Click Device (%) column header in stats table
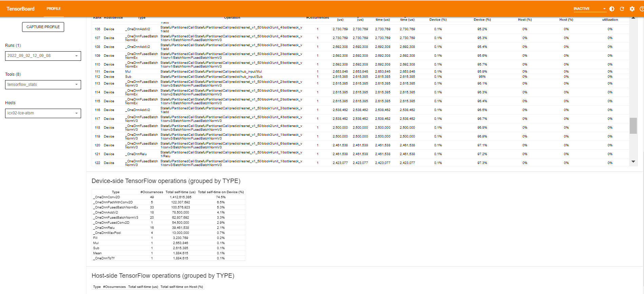 [x=438, y=20]
